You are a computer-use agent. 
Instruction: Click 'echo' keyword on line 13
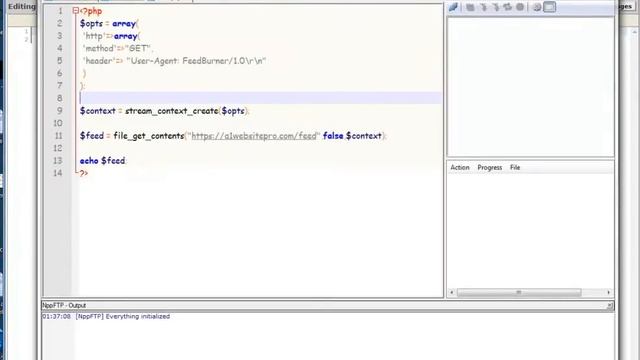(89, 161)
